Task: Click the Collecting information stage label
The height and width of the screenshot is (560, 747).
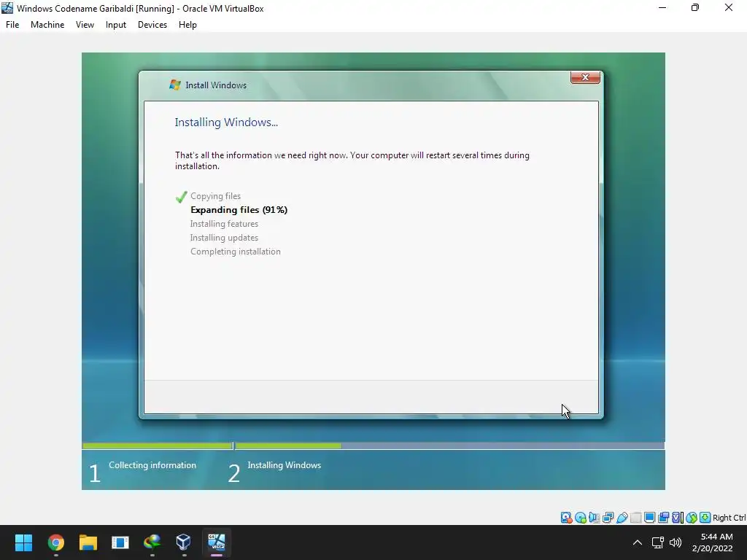Action: [x=152, y=465]
